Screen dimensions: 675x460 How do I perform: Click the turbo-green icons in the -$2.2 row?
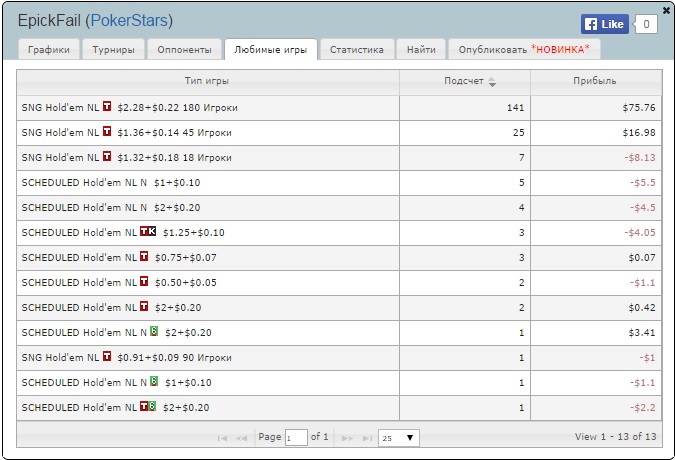pyautogui.click(x=148, y=406)
